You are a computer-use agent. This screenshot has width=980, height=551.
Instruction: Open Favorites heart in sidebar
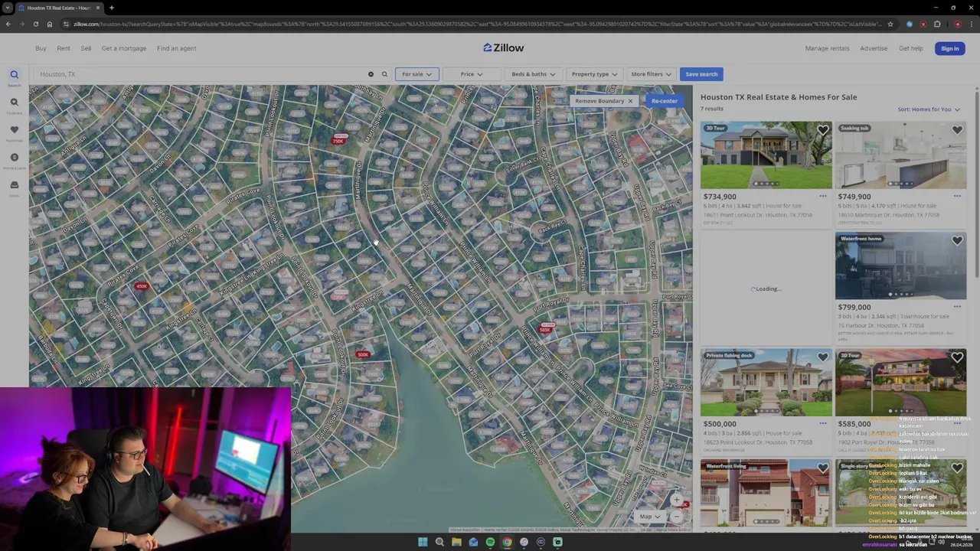[14, 130]
